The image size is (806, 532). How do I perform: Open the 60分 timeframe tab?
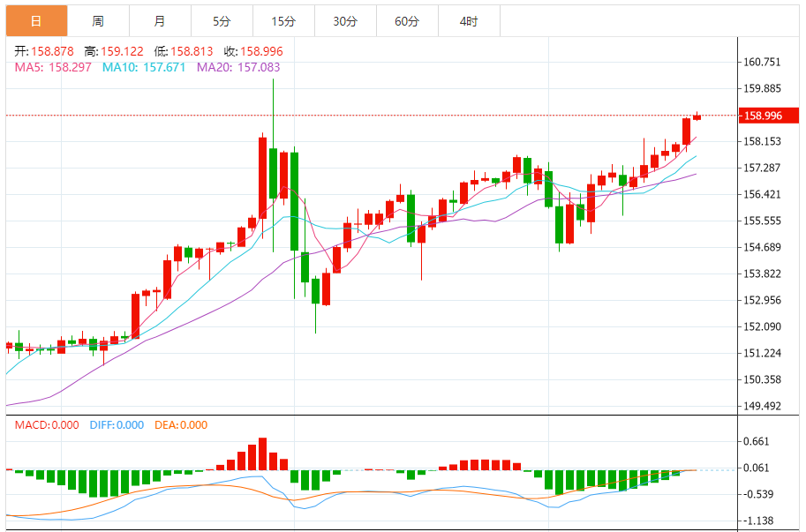[407, 21]
